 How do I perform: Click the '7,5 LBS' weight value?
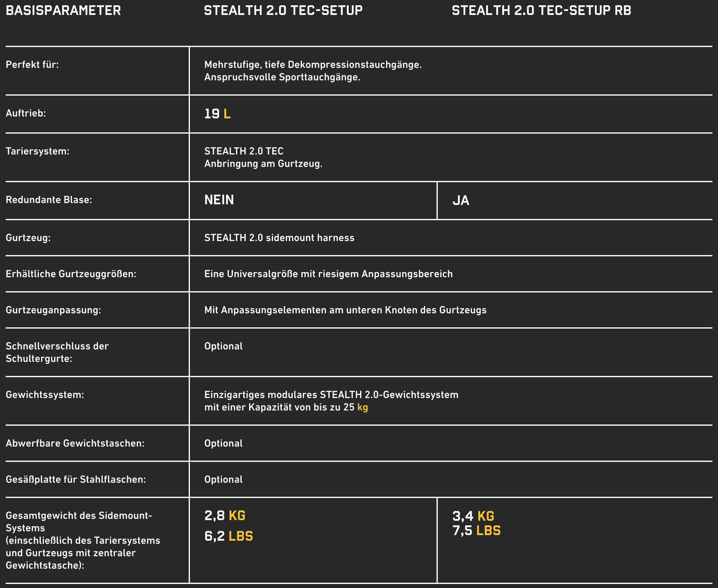pyautogui.click(x=476, y=531)
